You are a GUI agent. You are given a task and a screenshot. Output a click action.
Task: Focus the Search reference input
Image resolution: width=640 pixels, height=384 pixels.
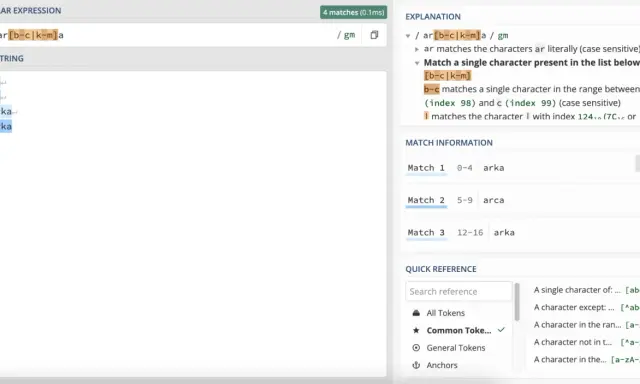click(x=458, y=291)
